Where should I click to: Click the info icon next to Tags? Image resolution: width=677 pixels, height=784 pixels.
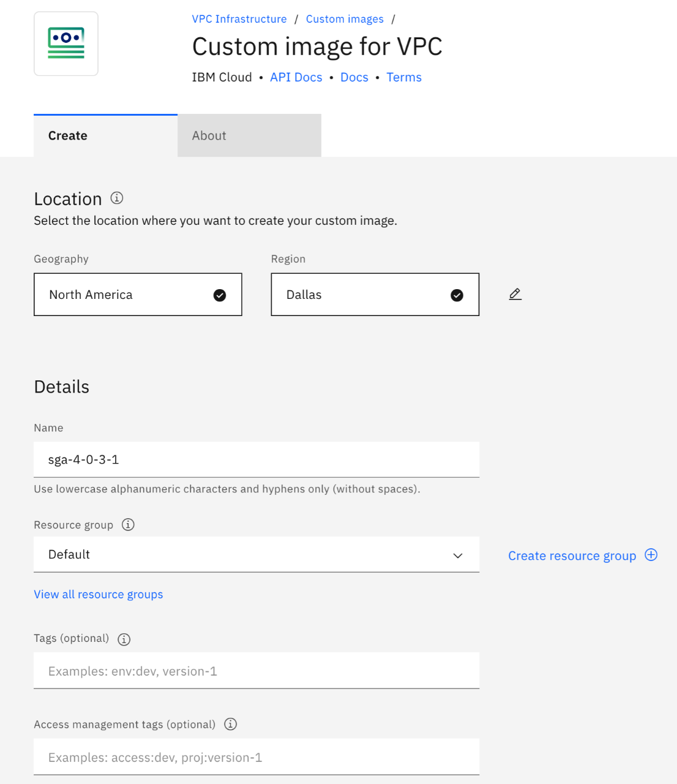coord(124,639)
